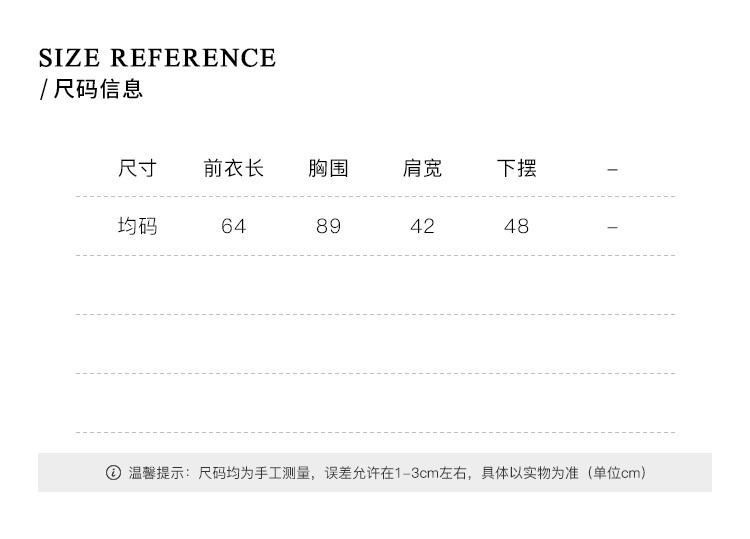Select the 尺码信息 subtitle text
The image size is (750, 539).
98,89
